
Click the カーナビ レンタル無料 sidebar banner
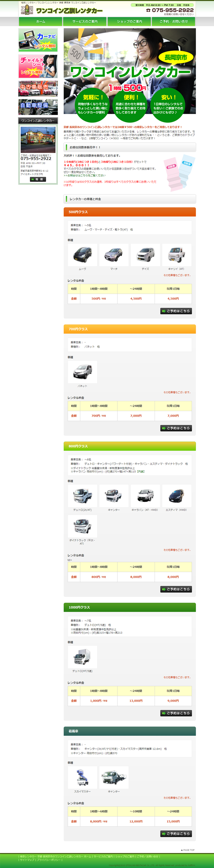click(x=38, y=40)
